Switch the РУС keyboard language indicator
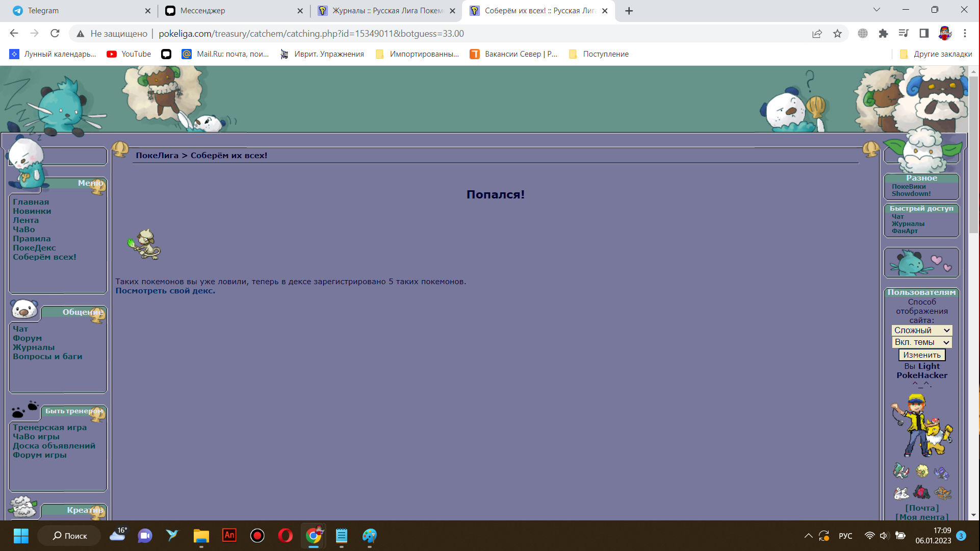980x551 pixels. click(845, 536)
